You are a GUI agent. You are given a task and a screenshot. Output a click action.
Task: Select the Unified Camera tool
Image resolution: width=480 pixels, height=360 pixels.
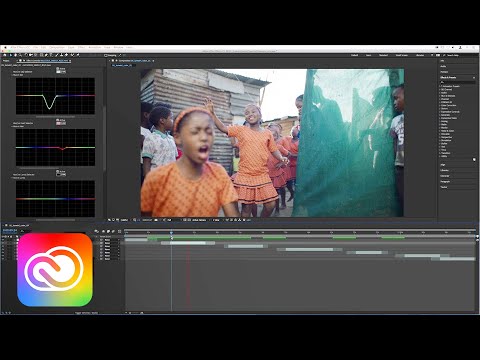tap(30, 55)
